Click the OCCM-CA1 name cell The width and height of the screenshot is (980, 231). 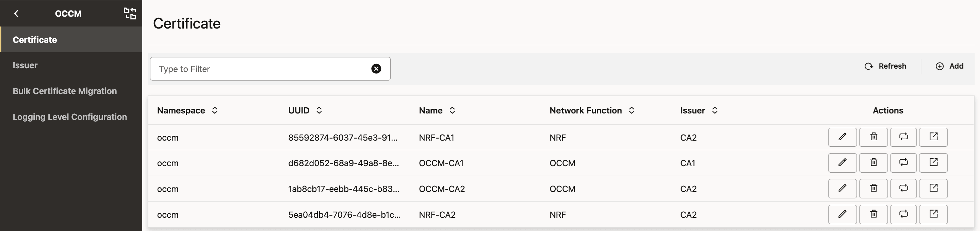(x=441, y=163)
